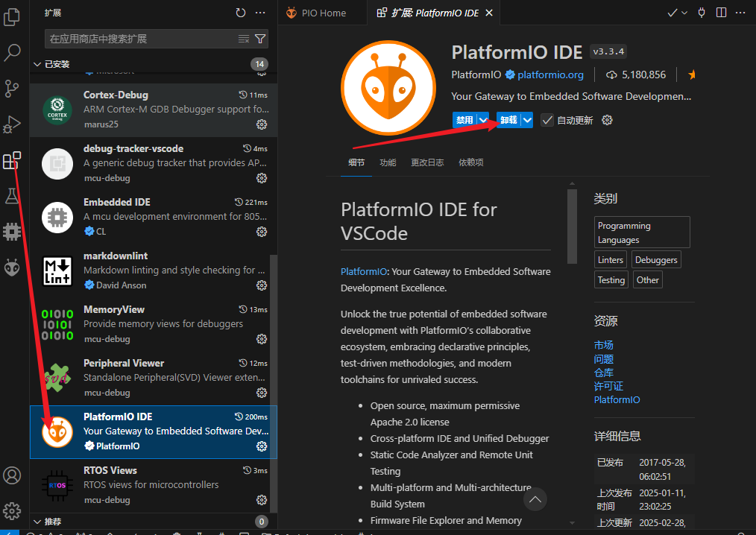Open Embedded IDE extension manage gear
Screen dimensions: 756x535
point(262,232)
